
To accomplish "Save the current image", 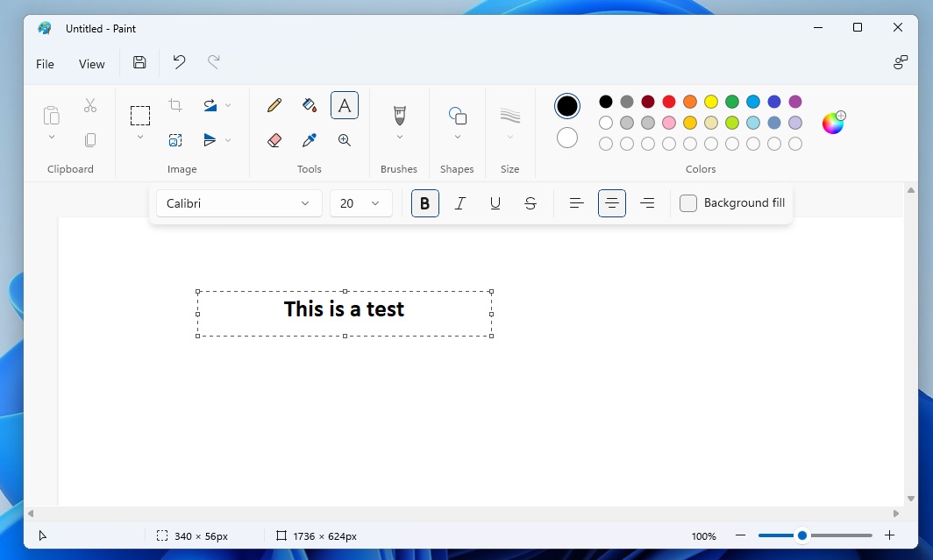I will tap(139, 62).
